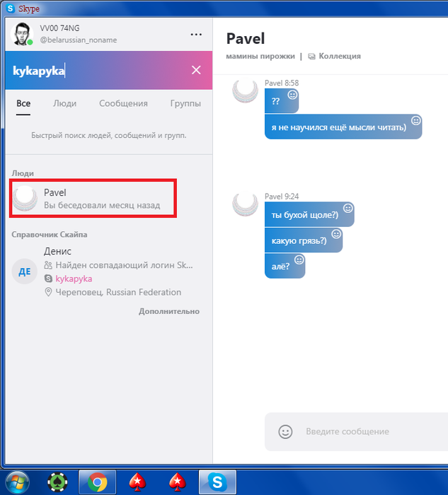Click the kykapyka search field
Viewport: 448px width, 495px height.
click(98, 71)
